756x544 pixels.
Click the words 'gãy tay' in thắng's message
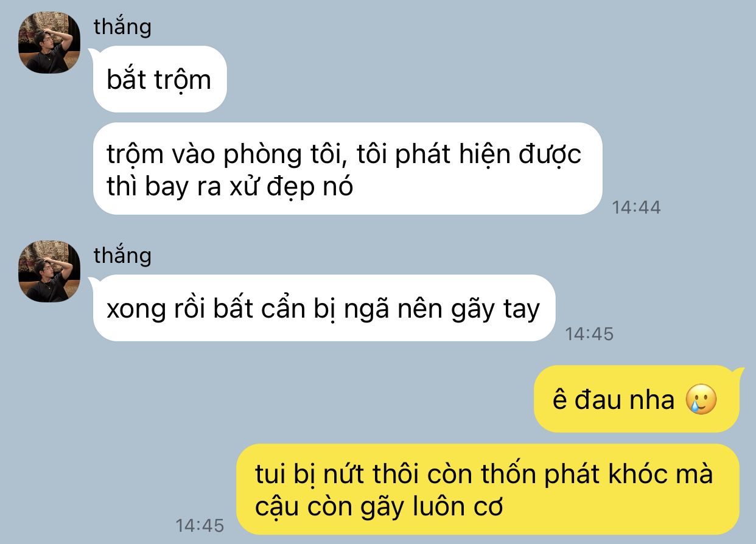click(495, 310)
